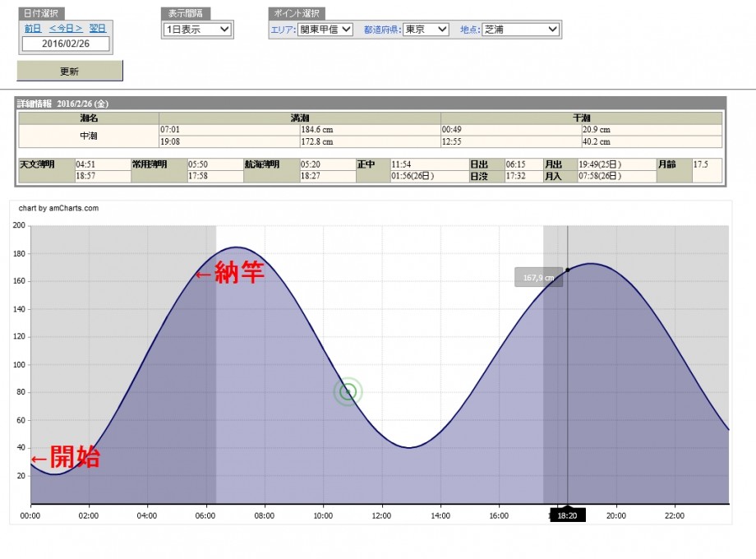Click the 200 label on height axis
The height and width of the screenshot is (559, 756).
pos(19,225)
